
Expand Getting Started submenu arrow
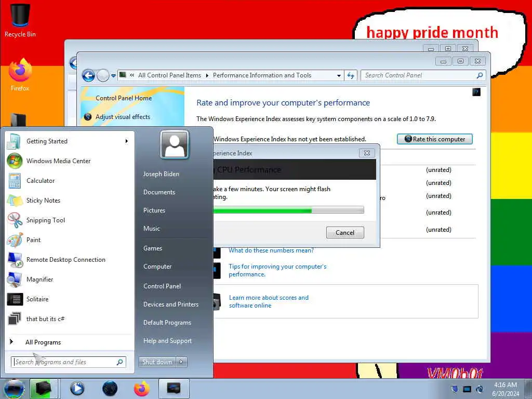click(x=127, y=141)
